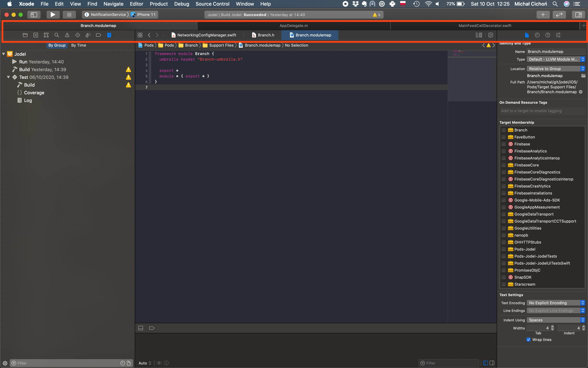The image size is (588, 368).
Task: Open the file Type dropdown
Action: coord(556,59)
